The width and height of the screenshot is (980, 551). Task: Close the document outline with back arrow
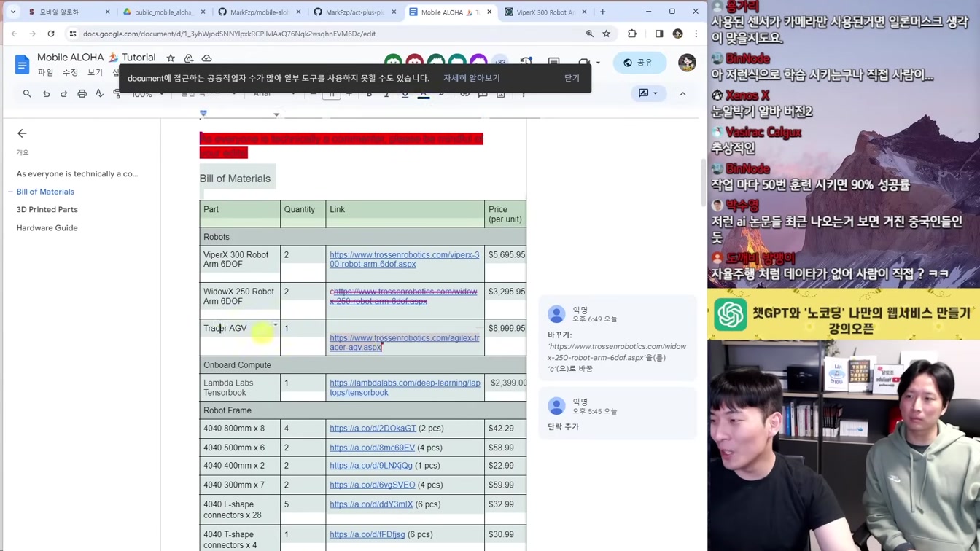click(x=22, y=133)
